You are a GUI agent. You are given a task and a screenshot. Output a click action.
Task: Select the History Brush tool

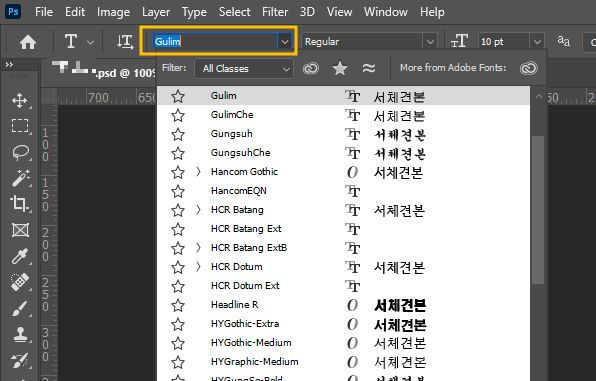[19, 360]
